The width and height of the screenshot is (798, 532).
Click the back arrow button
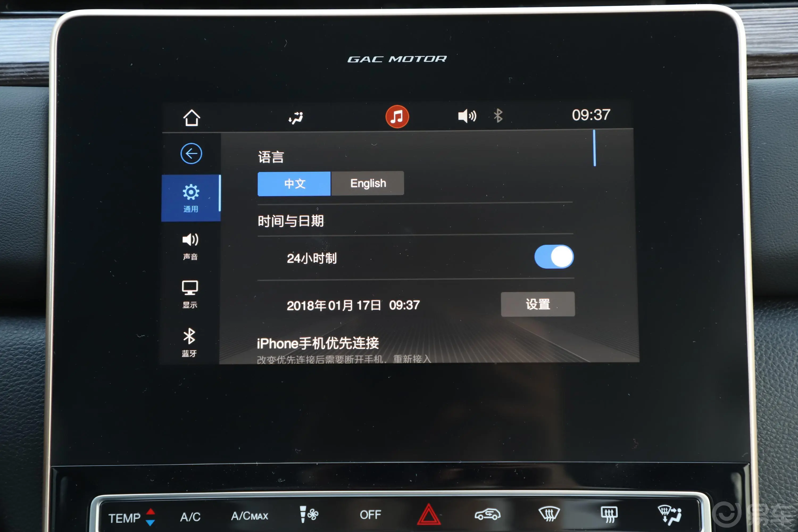pos(191,154)
